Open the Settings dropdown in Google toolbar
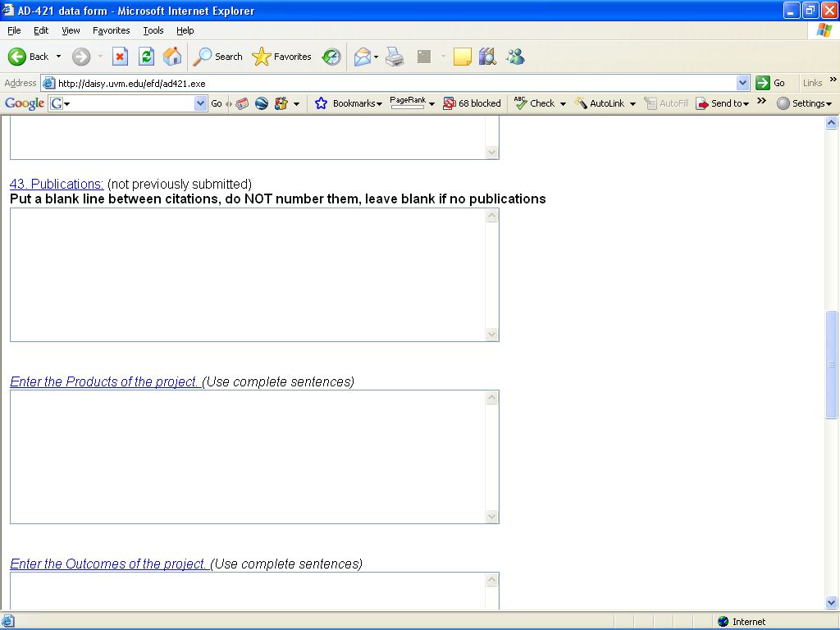The width and height of the screenshot is (840, 630). click(x=804, y=103)
